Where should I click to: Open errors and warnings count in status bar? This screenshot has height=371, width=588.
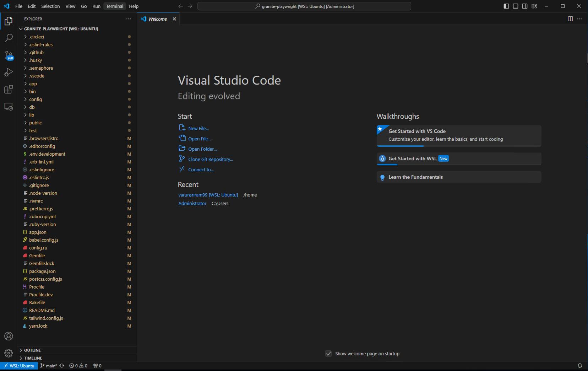tap(78, 366)
